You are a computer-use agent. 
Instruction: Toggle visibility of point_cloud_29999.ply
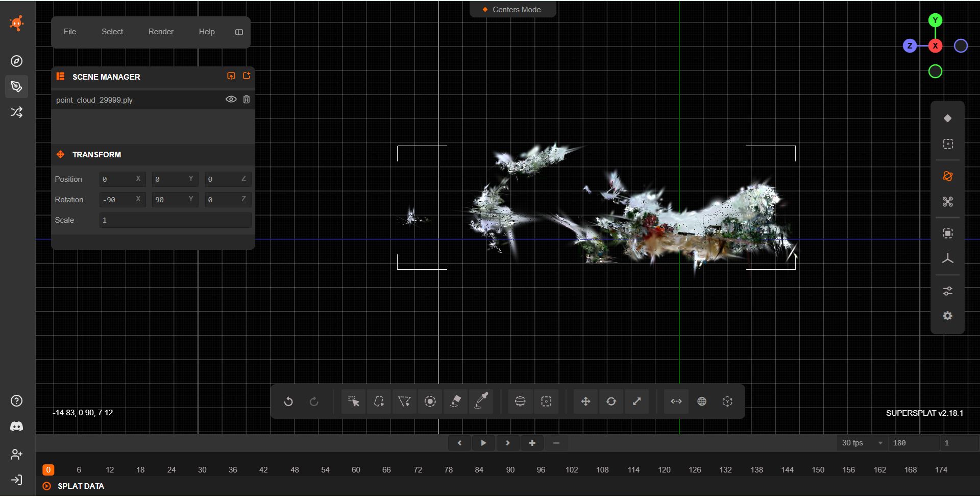pyautogui.click(x=231, y=100)
